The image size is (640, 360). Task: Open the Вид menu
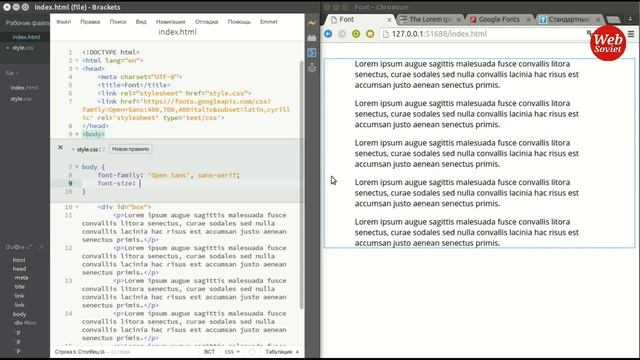[141, 22]
